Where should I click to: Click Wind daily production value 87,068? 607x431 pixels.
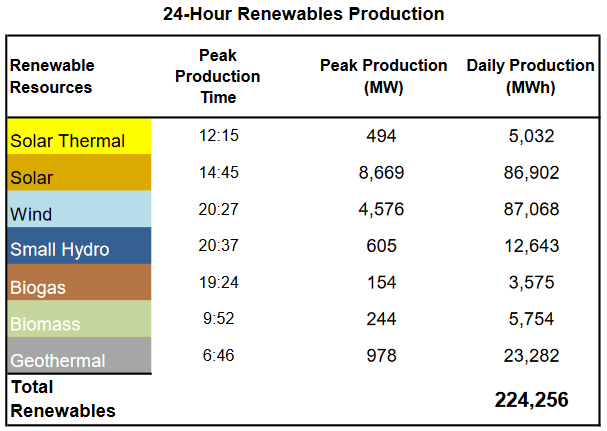pos(530,209)
